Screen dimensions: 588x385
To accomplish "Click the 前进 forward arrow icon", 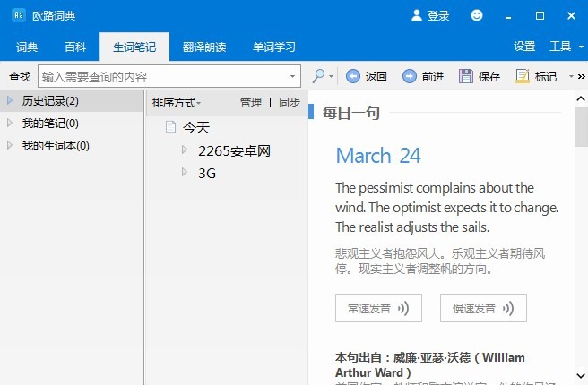I will pos(409,76).
